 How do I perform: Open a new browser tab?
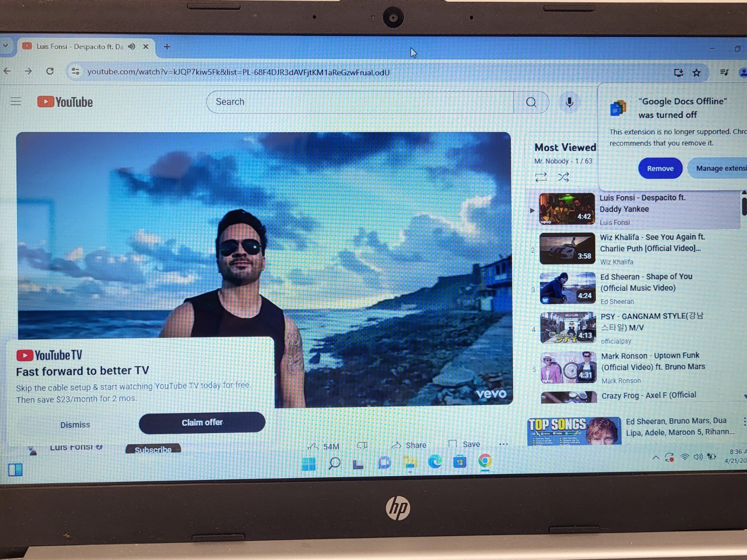click(x=167, y=46)
